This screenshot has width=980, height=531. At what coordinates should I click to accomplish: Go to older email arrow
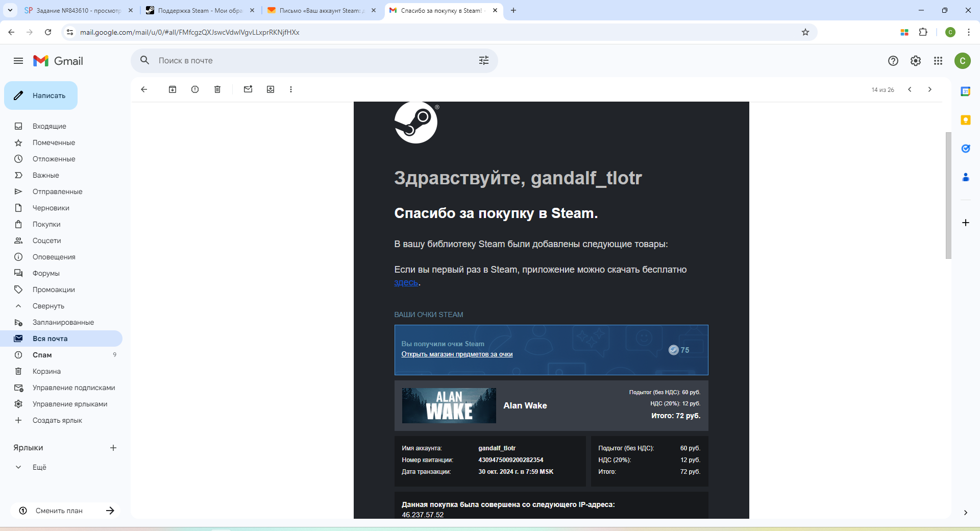930,89
